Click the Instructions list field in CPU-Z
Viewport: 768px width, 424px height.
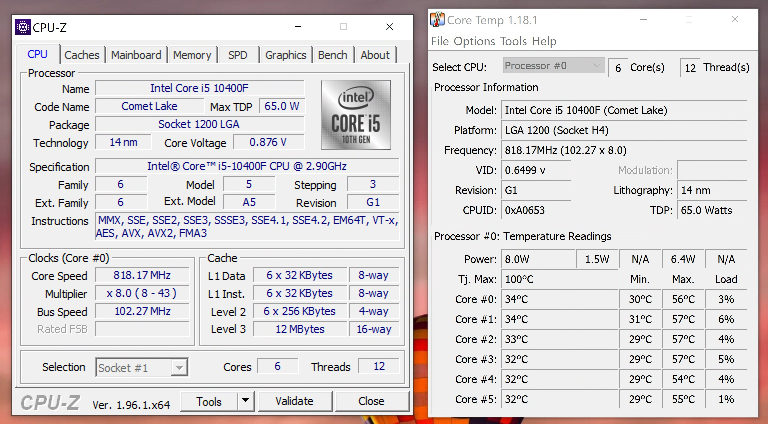point(247,227)
